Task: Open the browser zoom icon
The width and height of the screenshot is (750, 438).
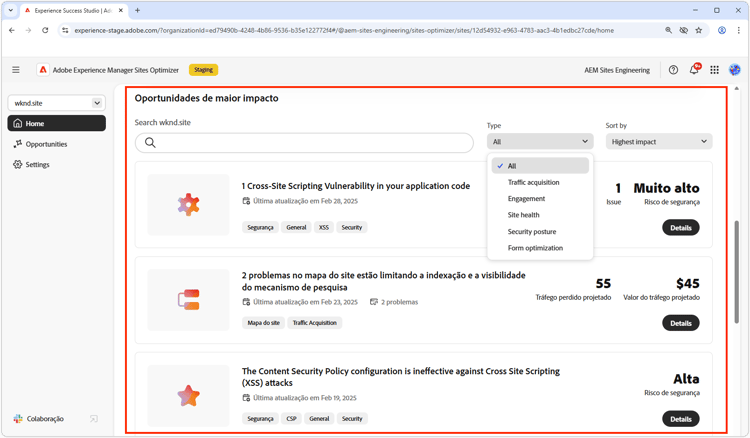Action: (668, 30)
